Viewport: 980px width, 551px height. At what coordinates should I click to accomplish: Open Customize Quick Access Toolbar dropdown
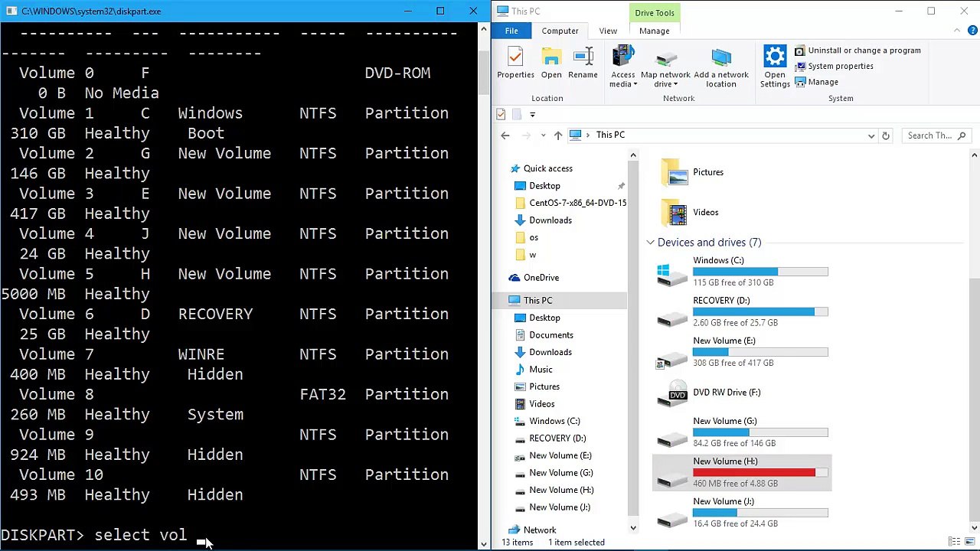[532, 114]
